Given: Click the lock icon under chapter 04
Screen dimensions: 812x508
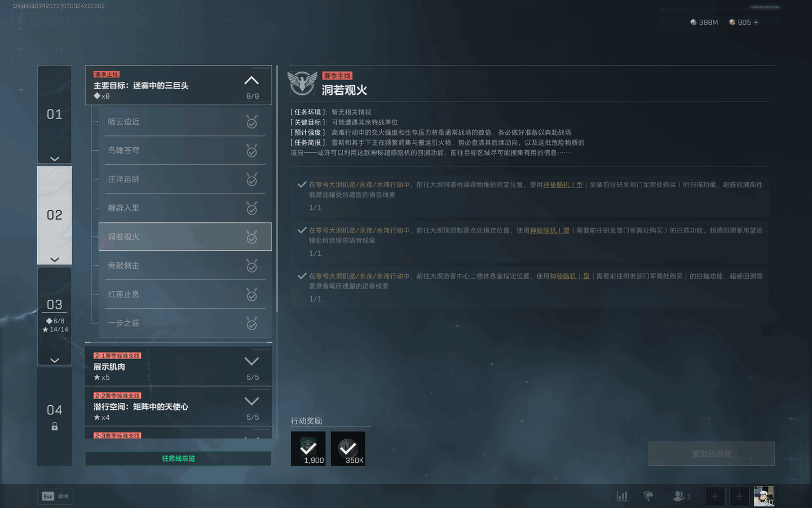Looking at the screenshot, I should click(x=55, y=427).
